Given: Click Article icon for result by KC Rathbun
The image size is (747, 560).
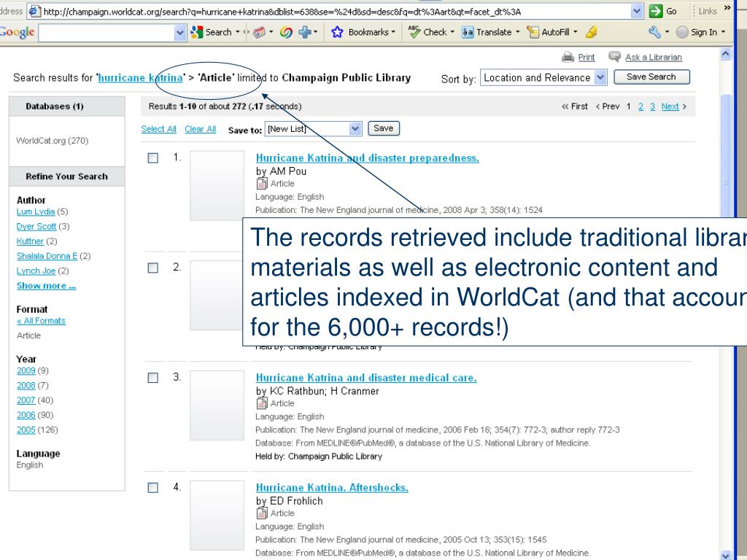Looking at the screenshot, I should coord(262,403).
